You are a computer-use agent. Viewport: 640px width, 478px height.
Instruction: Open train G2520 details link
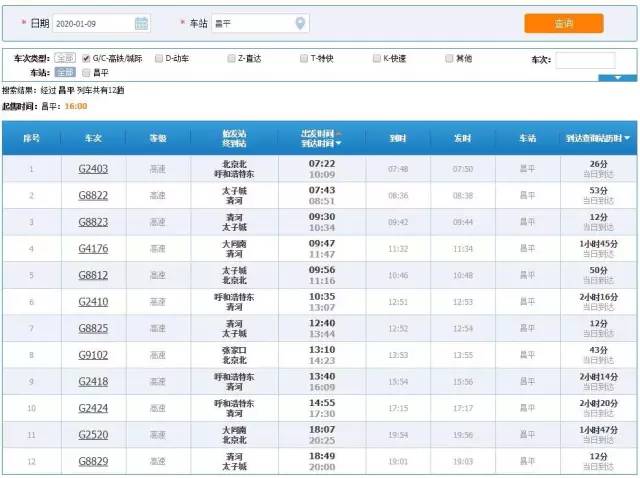pos(93,435)
